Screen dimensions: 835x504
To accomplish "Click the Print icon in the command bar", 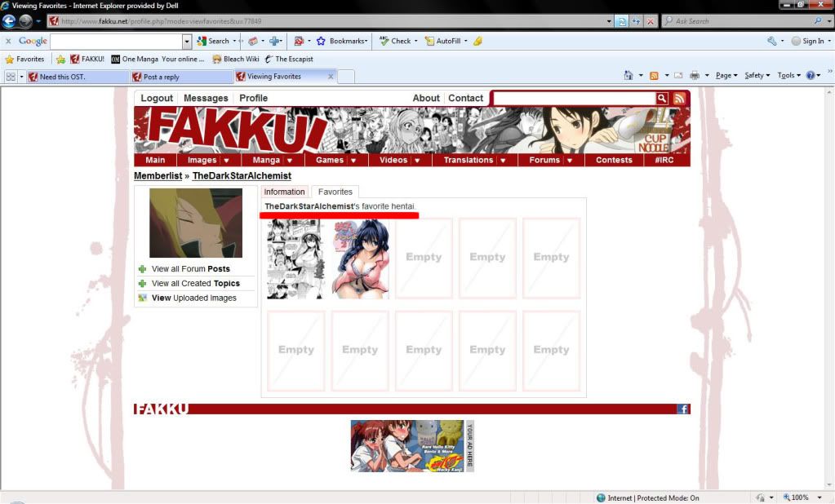I will pos(694,76).
